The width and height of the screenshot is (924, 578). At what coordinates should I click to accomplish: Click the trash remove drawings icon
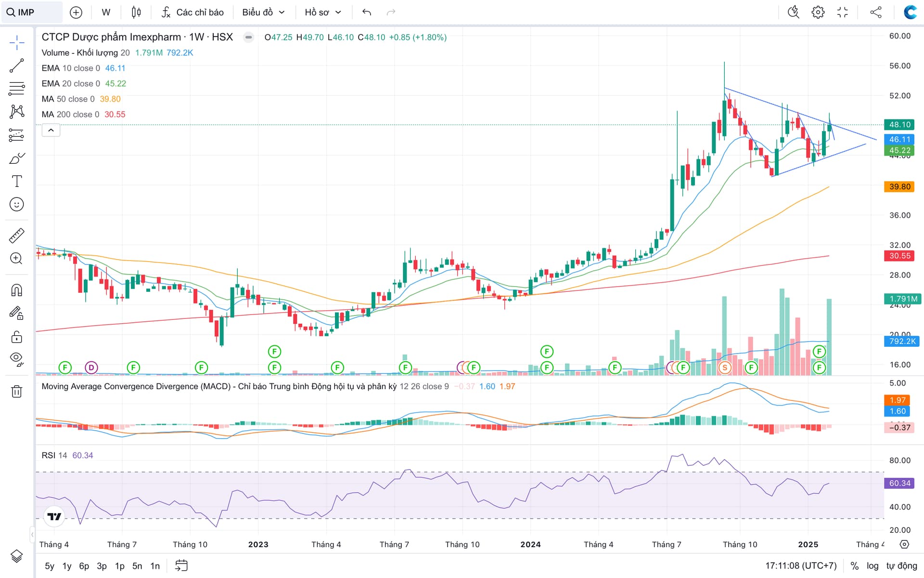pos(16,391)
